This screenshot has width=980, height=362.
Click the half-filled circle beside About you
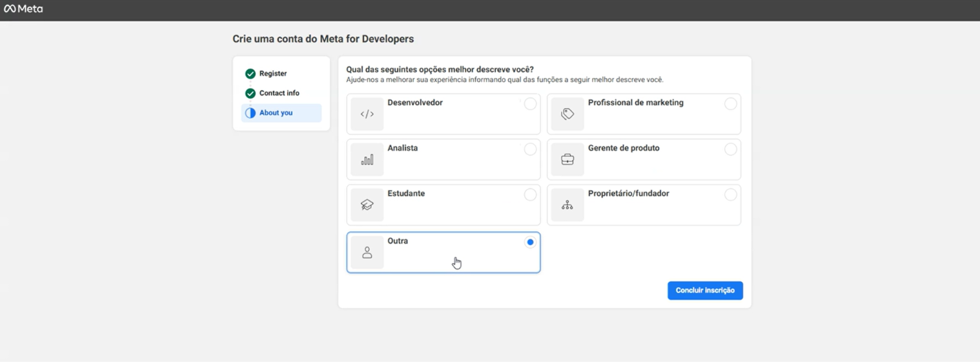point(250,113)
